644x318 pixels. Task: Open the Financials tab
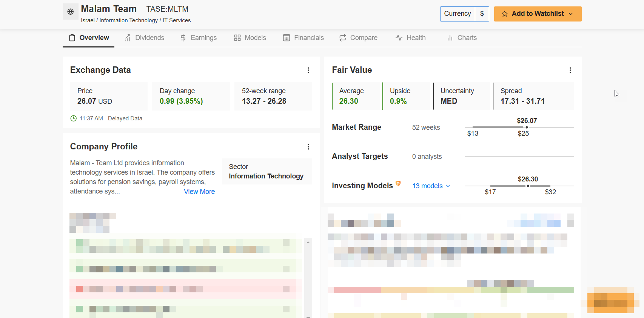click(x=304, y=38)
